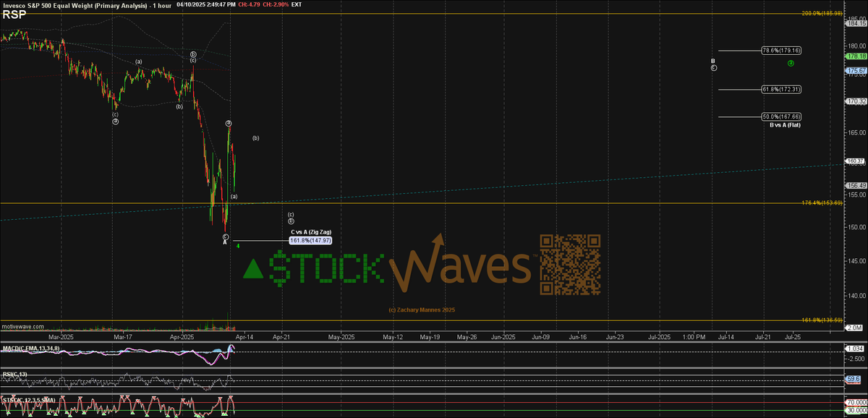Click the RSI(C,13) study label
The height and width of the screenshot is (418, 868).
[x=14, y=373]
